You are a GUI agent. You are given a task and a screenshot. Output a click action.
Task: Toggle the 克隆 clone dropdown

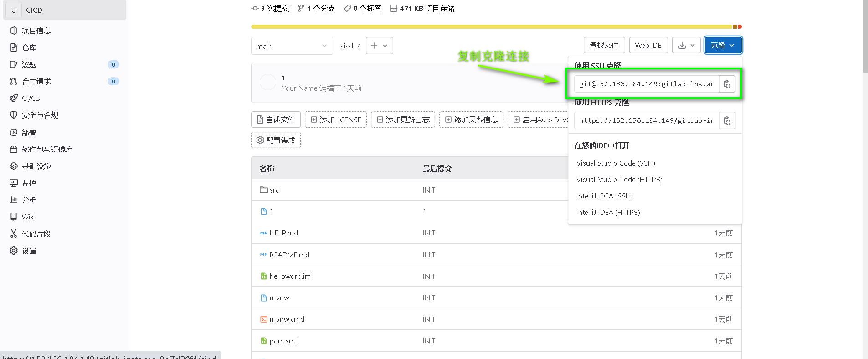tap(723, 45)
